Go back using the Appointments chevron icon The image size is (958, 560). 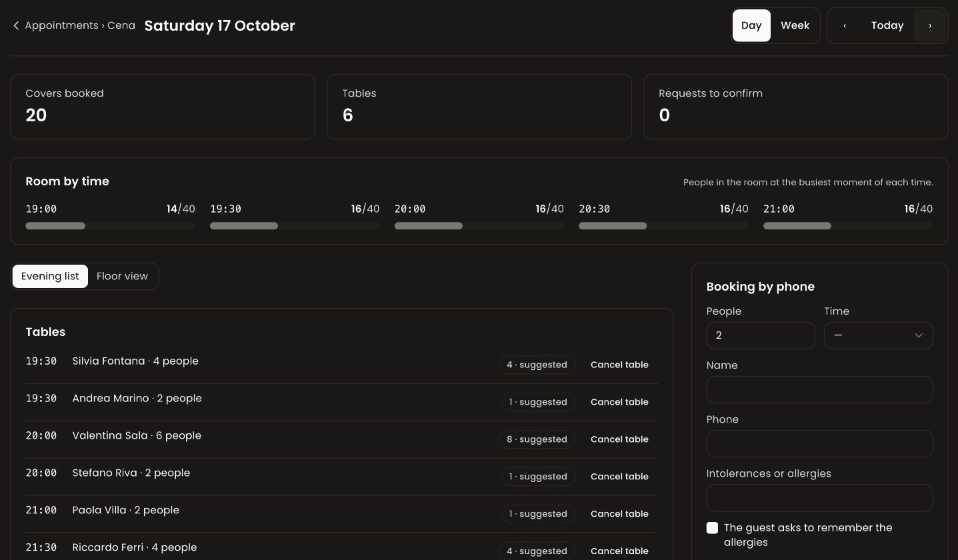pos(16,25)
